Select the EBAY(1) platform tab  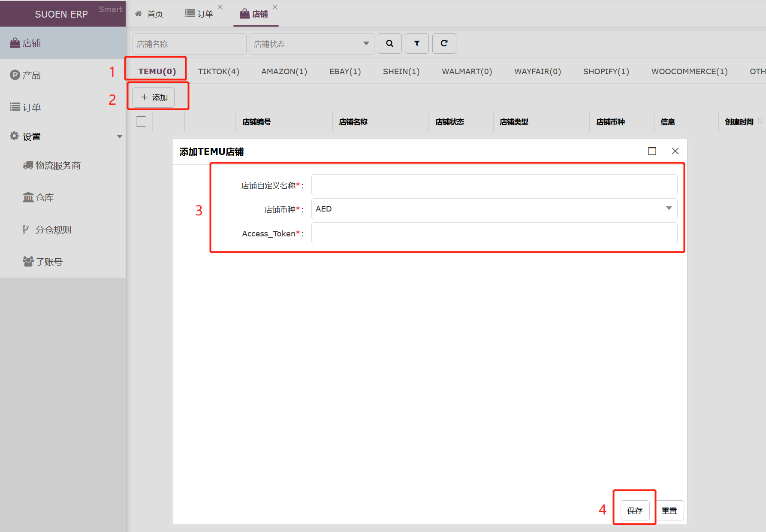click(345, 71)
